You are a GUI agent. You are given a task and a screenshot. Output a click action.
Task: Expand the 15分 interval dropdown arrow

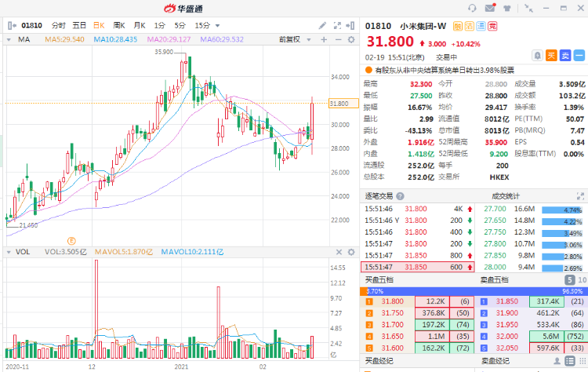pyautogui.click(x=217, y=26)
